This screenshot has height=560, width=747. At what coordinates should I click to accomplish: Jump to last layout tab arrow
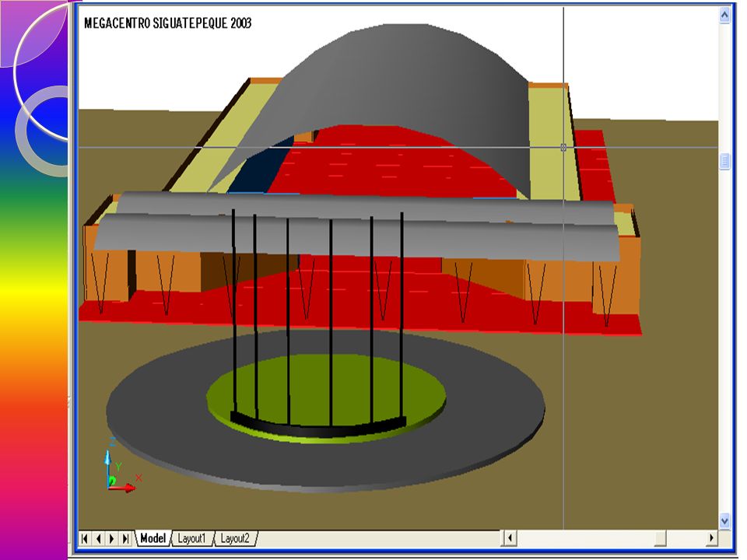click(x=125, y=538)
